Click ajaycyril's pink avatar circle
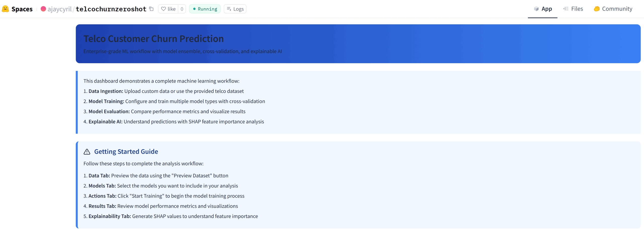 (x=43, y=9)
